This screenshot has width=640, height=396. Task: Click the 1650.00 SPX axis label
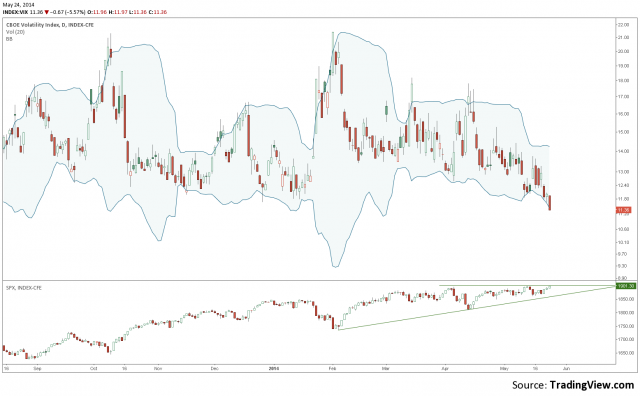point(626,353)
